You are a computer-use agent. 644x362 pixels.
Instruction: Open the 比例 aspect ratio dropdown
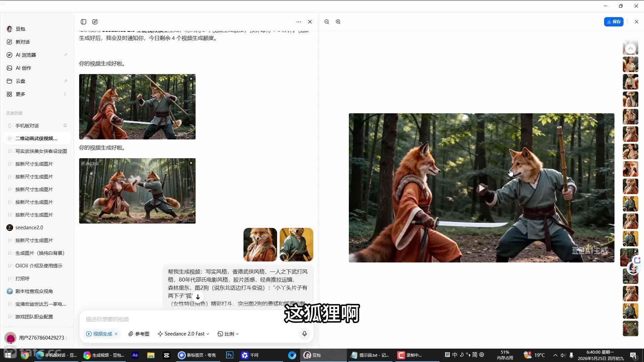tap(228, 334)
